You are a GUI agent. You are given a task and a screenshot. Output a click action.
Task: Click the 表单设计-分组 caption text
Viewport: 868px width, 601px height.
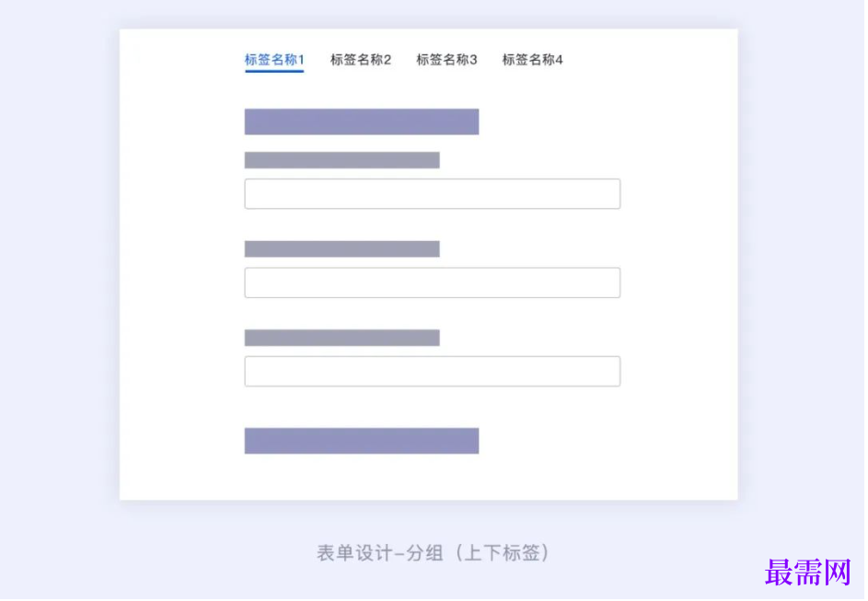(374, 553)
